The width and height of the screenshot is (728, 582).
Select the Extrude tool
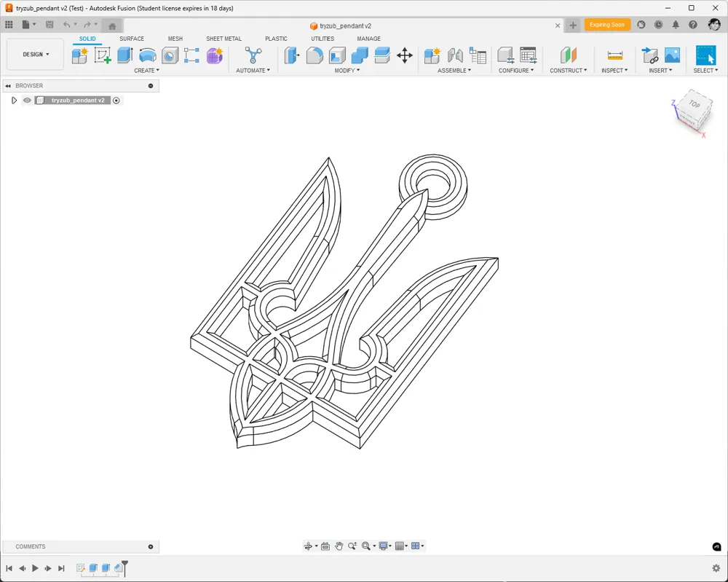[124, 55]
